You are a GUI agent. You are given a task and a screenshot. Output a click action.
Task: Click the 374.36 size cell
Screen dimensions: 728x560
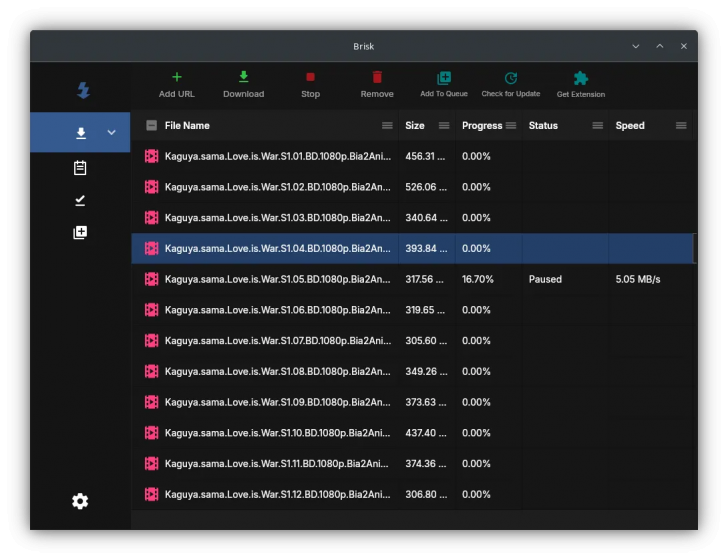tap(425, 463)
